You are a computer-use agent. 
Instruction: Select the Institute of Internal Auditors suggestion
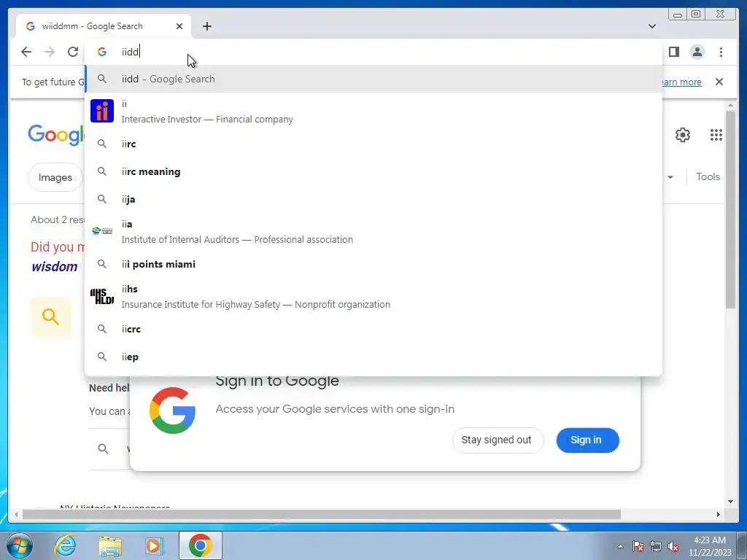click(373, 231)
